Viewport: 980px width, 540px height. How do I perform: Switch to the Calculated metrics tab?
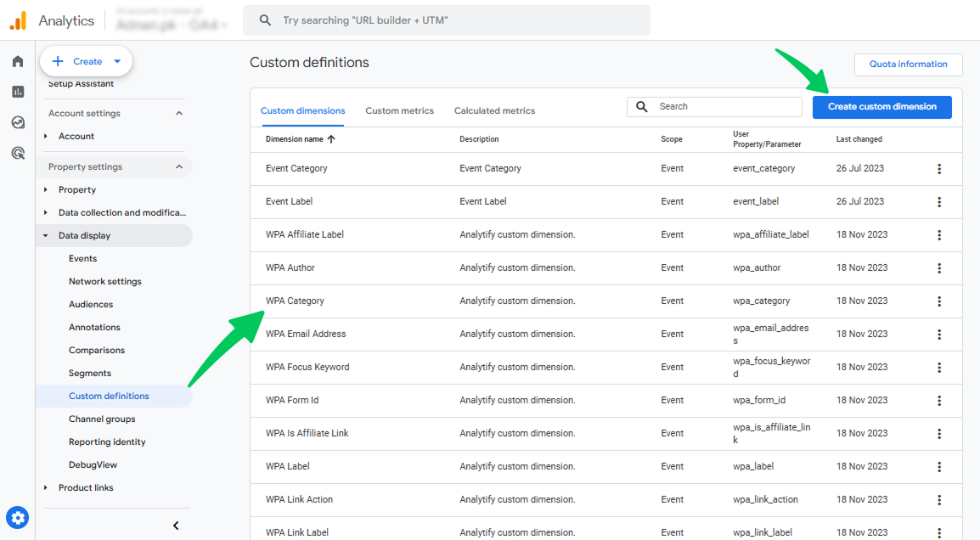(x=494, y=110)
